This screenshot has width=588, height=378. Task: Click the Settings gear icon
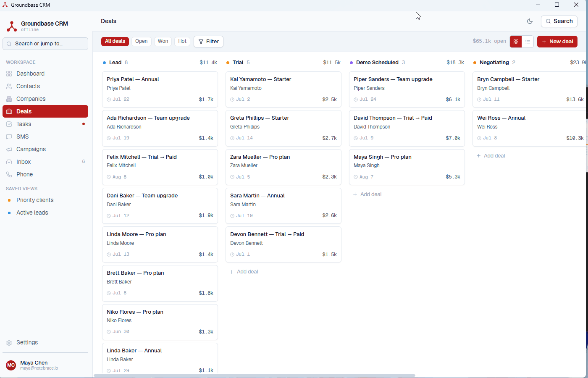pyautogui.click(x=9, y=343)
